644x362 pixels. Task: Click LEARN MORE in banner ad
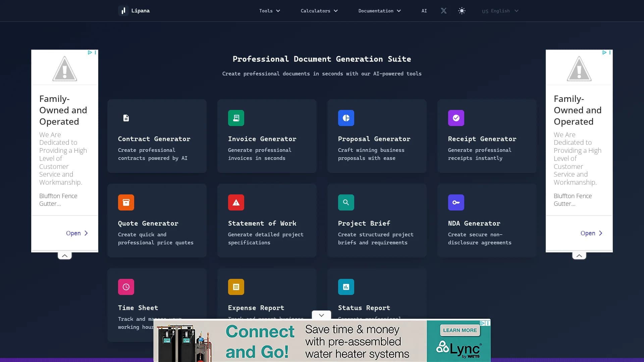(460, 330)
